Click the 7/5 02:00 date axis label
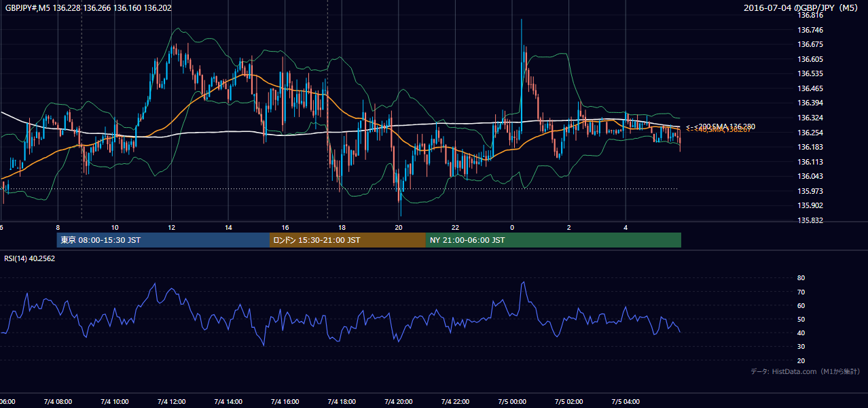The width and height of the screenshot is (868, 408). pos(568,401)
